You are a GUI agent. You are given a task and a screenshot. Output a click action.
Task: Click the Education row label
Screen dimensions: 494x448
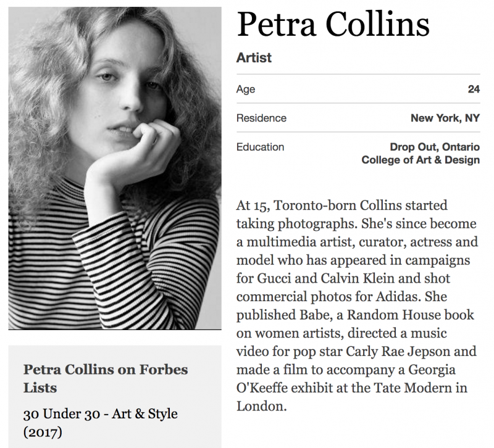260,147
